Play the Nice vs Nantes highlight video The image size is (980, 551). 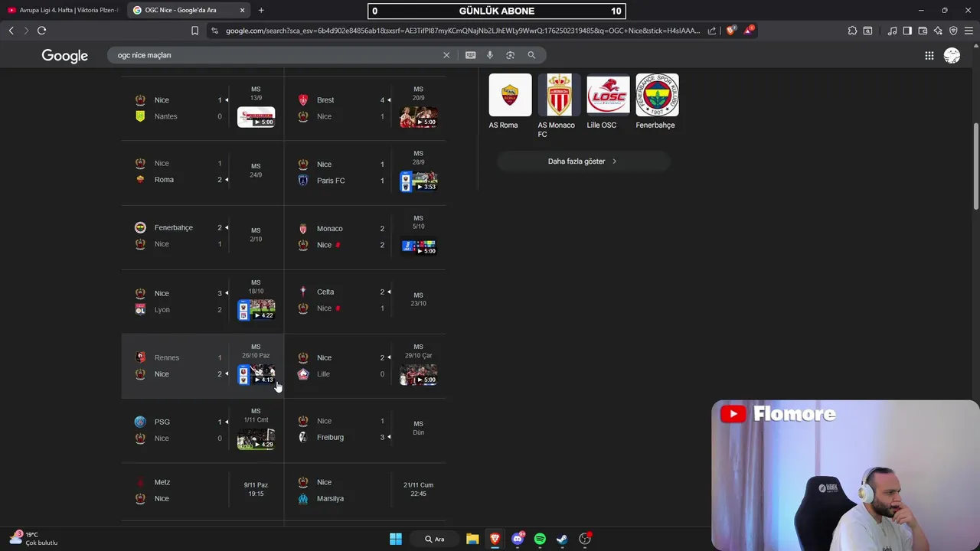256,117
